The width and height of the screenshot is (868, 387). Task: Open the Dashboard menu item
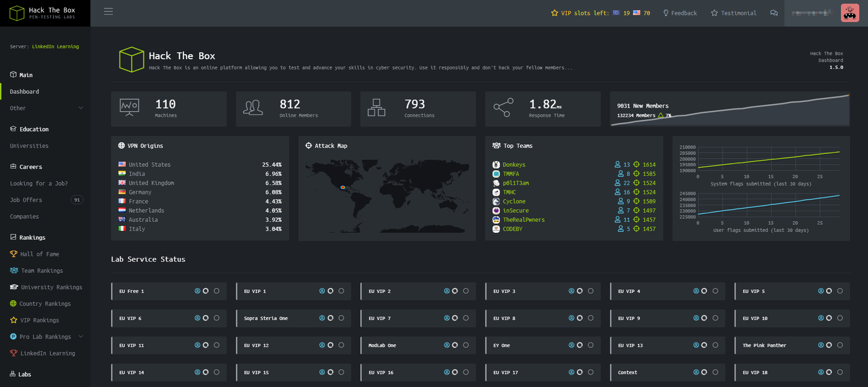coord(24,92)
